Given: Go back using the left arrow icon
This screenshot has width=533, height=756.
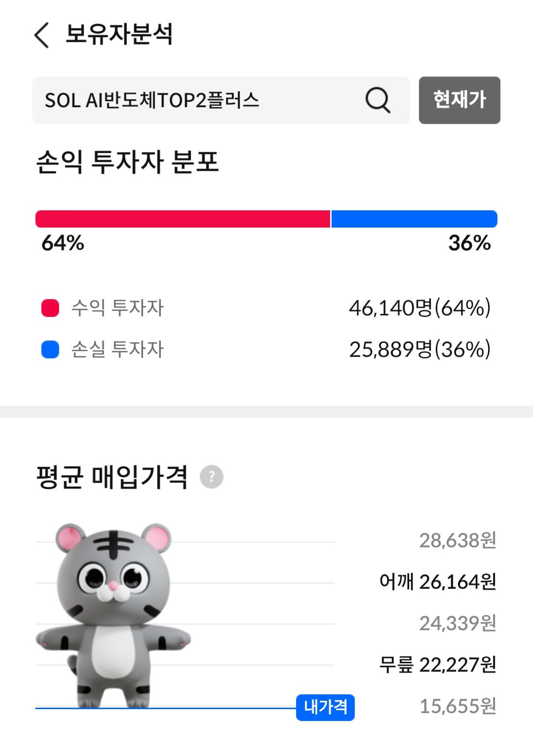Looking at the screenshot, I should coord(41,36).
